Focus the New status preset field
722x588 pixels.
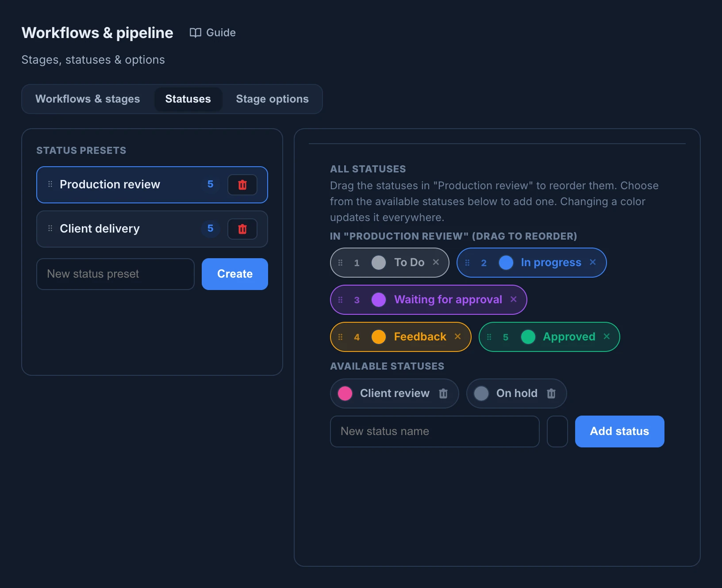pos(115,274)
